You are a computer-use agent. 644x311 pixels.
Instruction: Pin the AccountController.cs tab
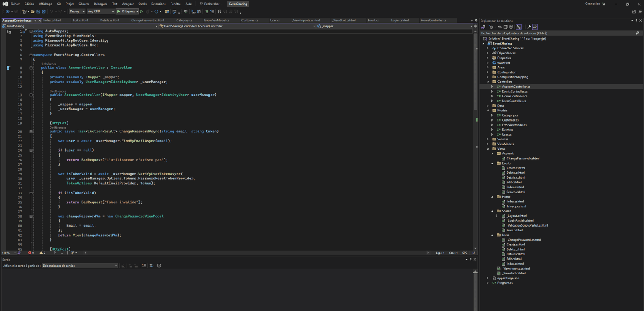pos(35,21)
